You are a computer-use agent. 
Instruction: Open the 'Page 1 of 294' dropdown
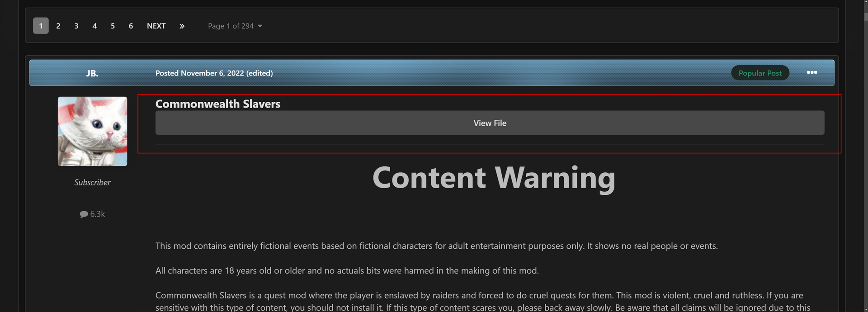(x=235, y=26)
